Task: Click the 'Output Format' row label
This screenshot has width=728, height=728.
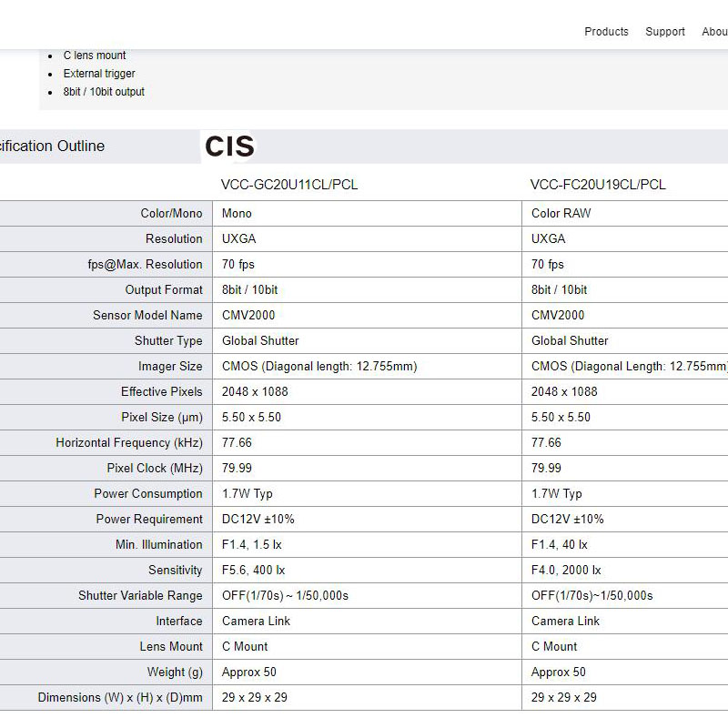Action: click(164, 289)
